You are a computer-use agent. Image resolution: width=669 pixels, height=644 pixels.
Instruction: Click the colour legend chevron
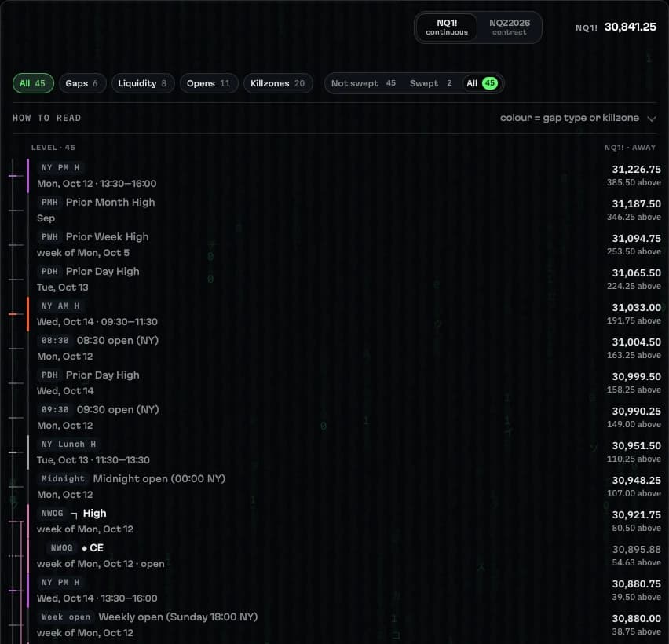[652, 119]
